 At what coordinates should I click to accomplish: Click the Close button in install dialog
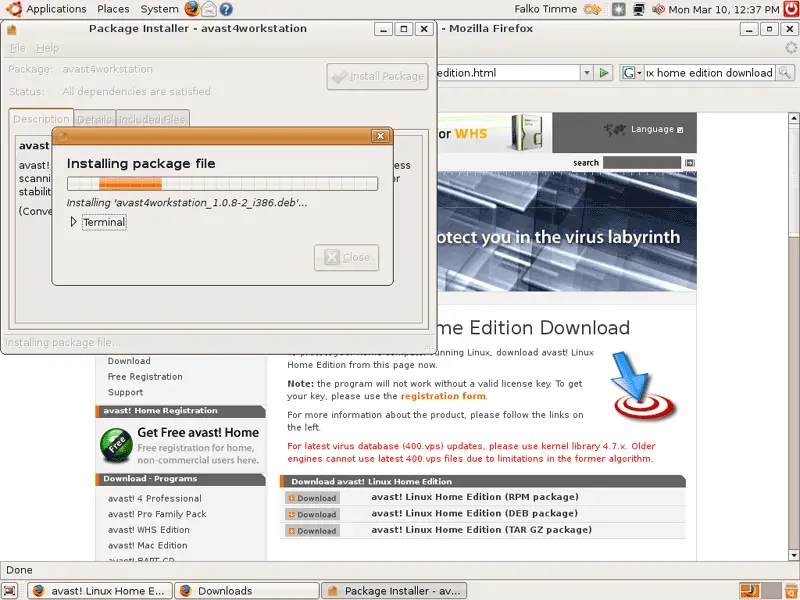(346, 257)
